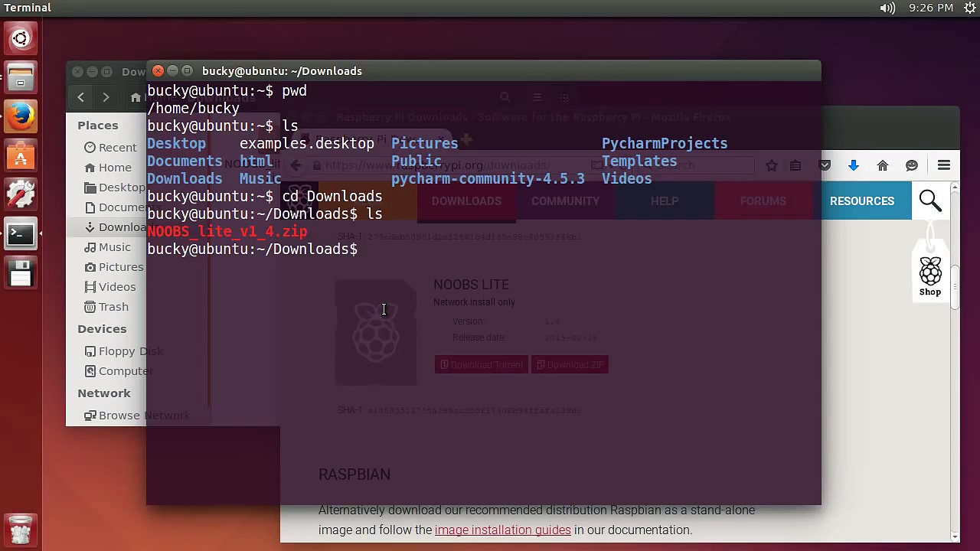980x551 pixels.
Task: Click terminal title bar bucky@ubuntu: ~/Downloads
Action: click(282, 71)
